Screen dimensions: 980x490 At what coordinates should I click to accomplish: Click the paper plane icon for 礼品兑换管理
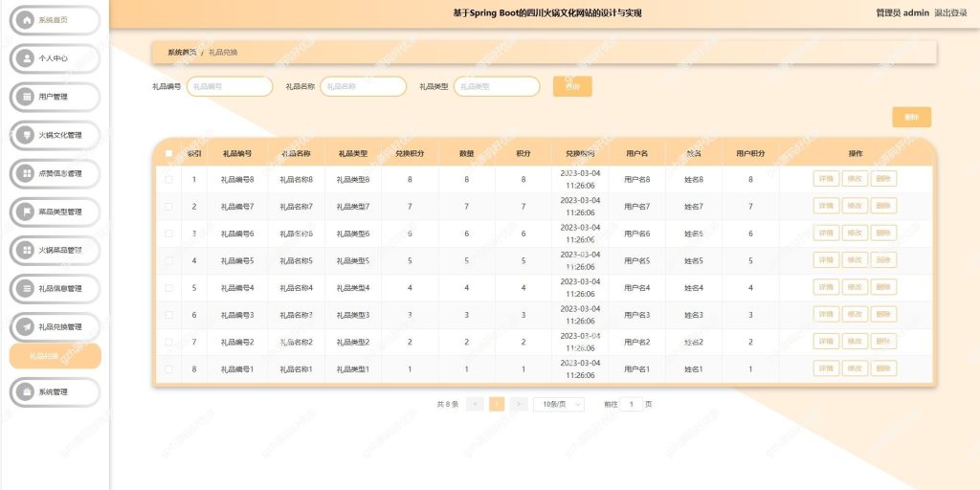coord(26,327)
